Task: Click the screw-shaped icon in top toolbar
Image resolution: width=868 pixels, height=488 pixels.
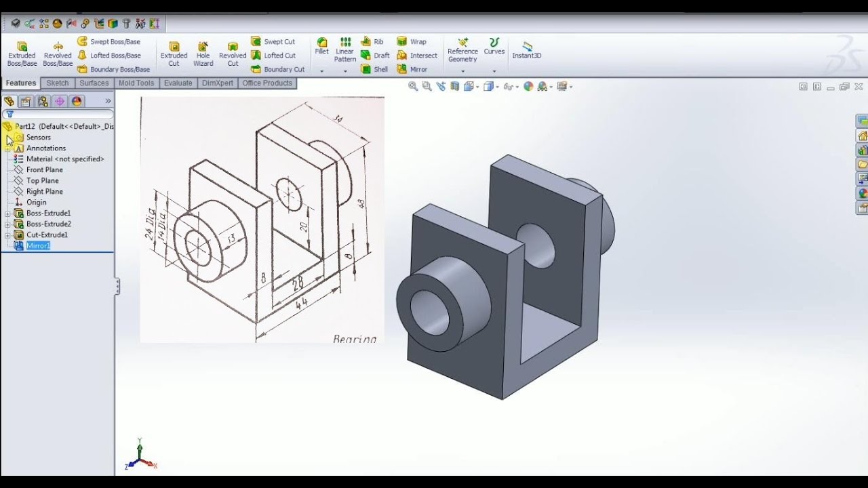Action: [126, 24]
